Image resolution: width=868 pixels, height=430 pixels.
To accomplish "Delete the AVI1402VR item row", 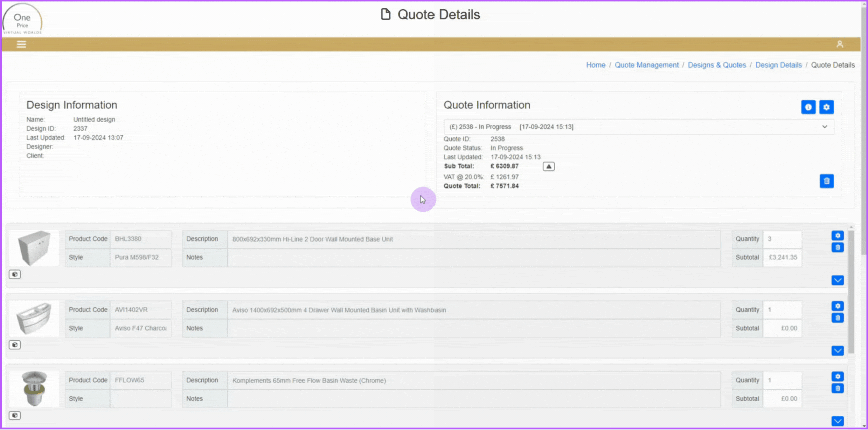I will coord(838,318).
